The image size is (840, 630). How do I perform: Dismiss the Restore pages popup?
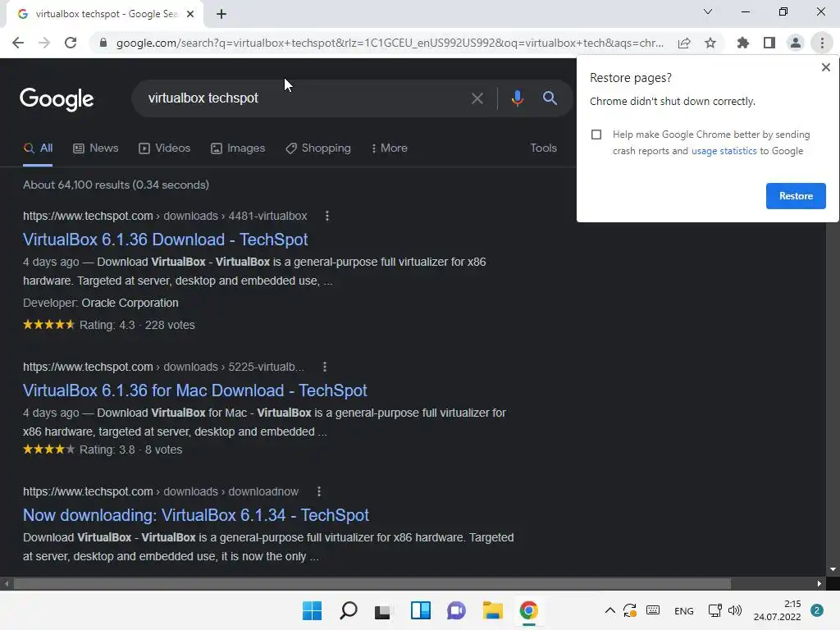[x=825, y=67]
